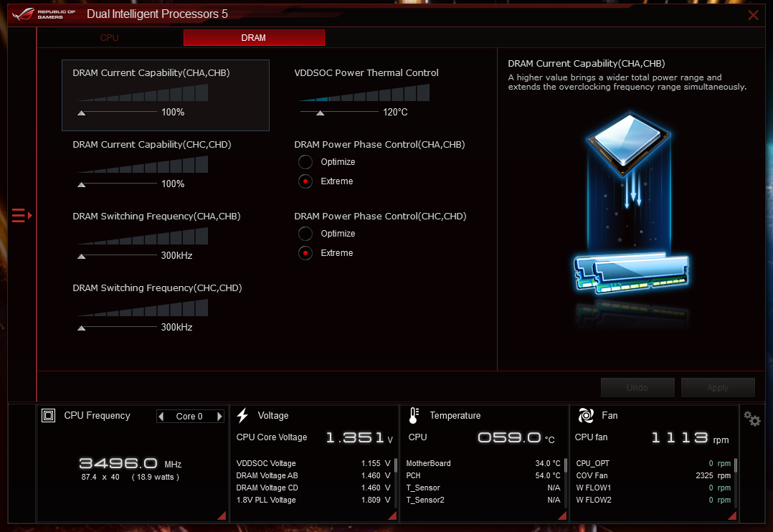Click the W FLOW2 row
This screenshot has height=532, width=773.
653,500
